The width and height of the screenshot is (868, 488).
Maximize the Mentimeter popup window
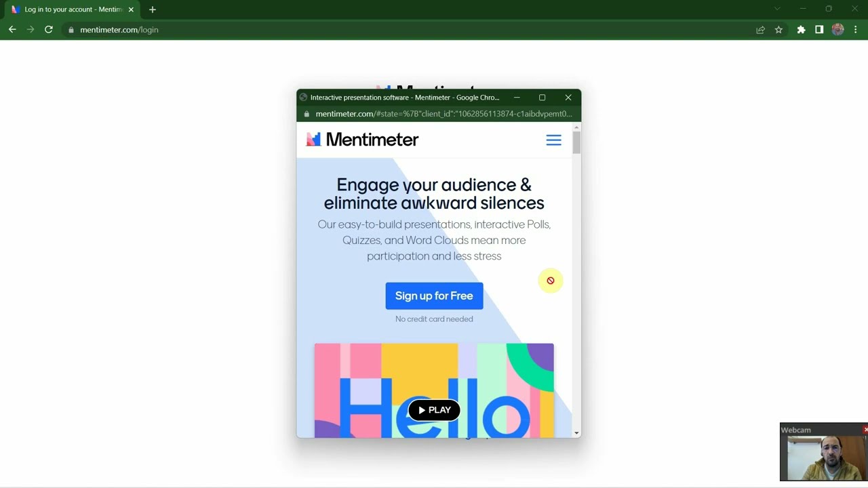[542, 98]
